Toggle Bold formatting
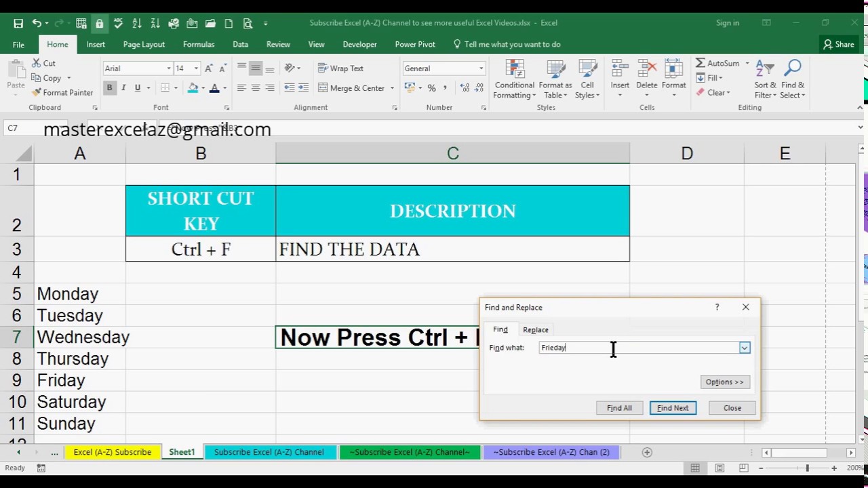This screenshot has width=868, height=488. tap(109, 88)
